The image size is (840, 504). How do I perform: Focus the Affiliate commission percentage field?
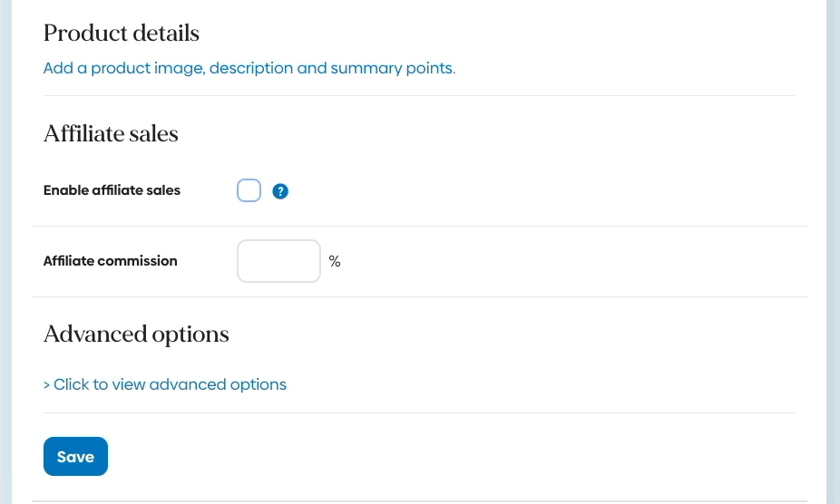(x=278, y=261)
